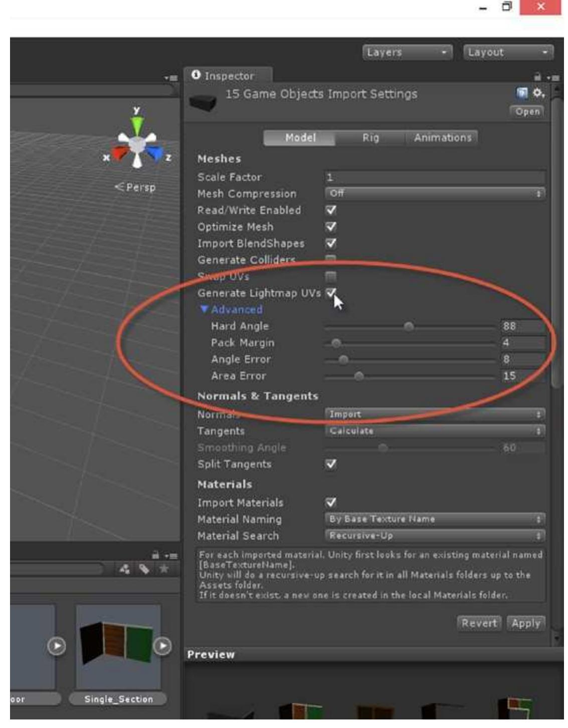Click the Scale Factor input field

[434, 177]
